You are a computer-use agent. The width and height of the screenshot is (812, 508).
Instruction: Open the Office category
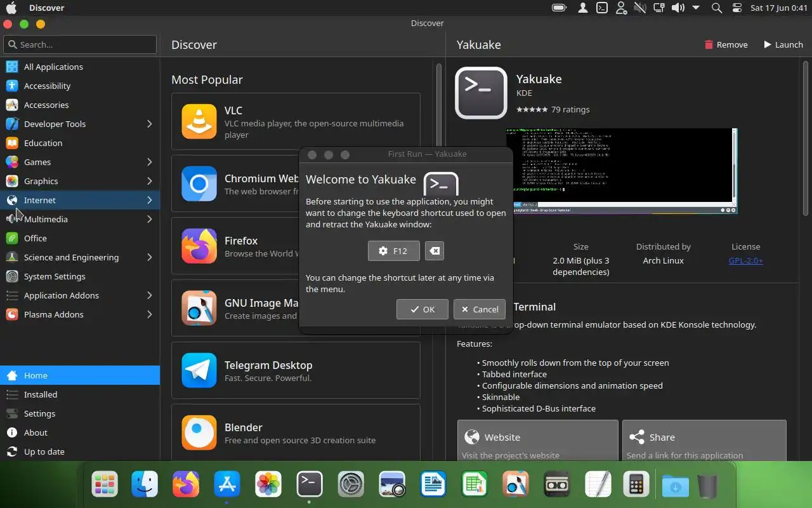pyautogui.click(x=80, y=238)
